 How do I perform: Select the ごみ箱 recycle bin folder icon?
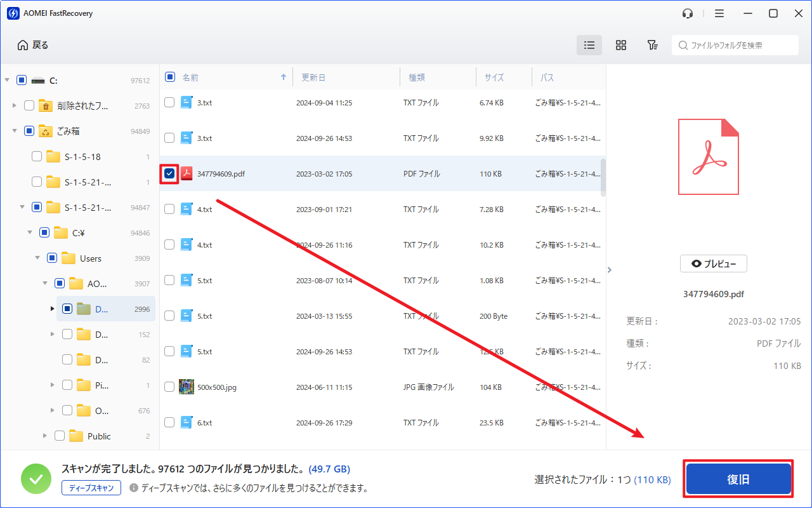tap(45, 131)
